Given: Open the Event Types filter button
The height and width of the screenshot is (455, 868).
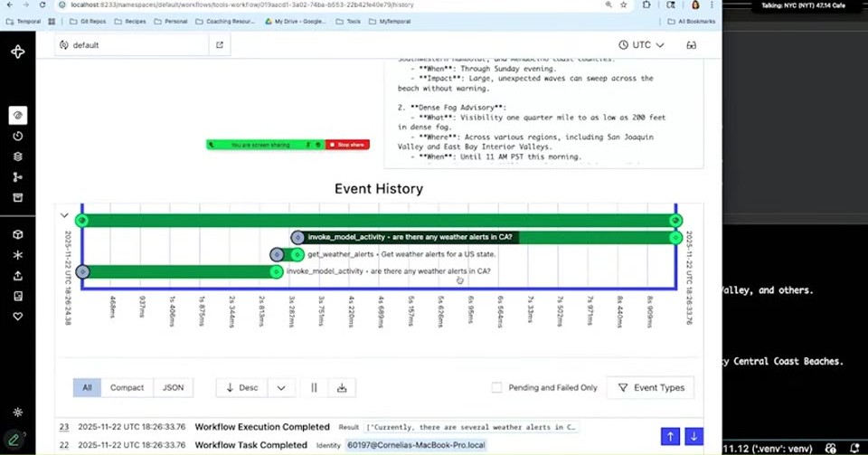Looking at the screenshot, I should 650,388.
